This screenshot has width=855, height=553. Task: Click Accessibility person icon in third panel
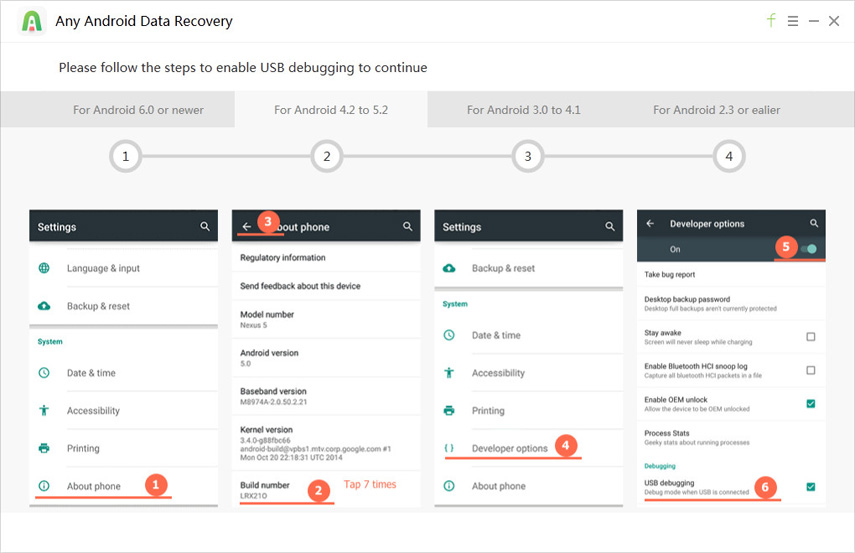[449, 373]
